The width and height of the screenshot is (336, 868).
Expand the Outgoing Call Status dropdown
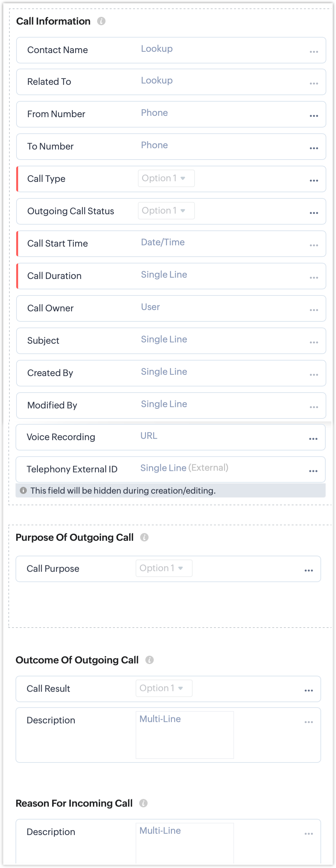click(166, 211)
